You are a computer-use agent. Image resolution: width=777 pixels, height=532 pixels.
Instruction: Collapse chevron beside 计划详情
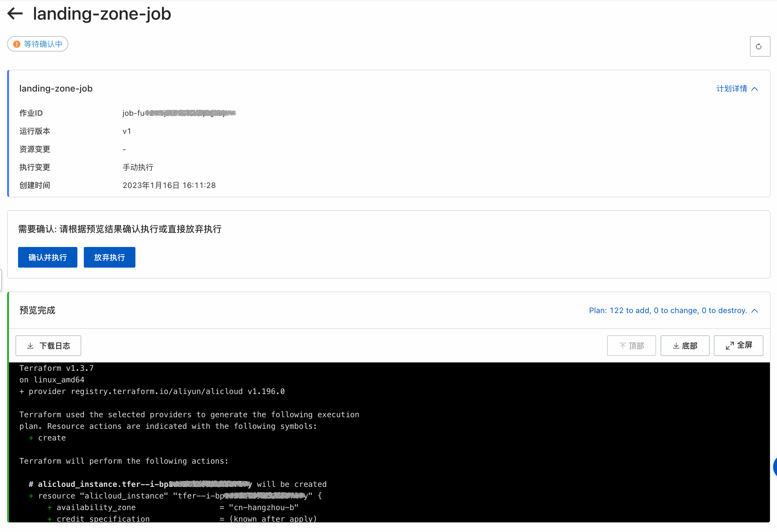(755, 89)
